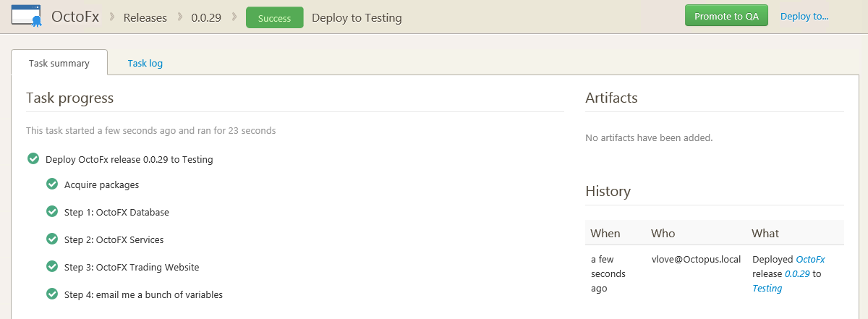
Task: Expand Step 3: OctoFX Trading Website
Action: click(132, 267)
